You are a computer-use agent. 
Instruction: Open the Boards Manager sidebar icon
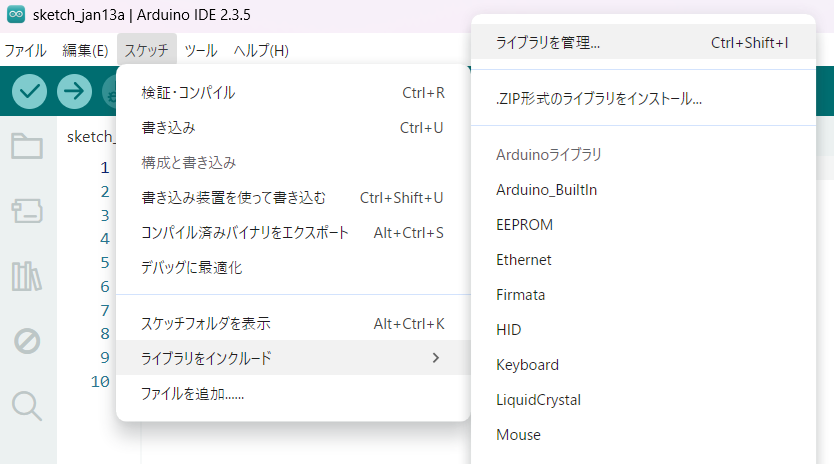click(27, 210)
